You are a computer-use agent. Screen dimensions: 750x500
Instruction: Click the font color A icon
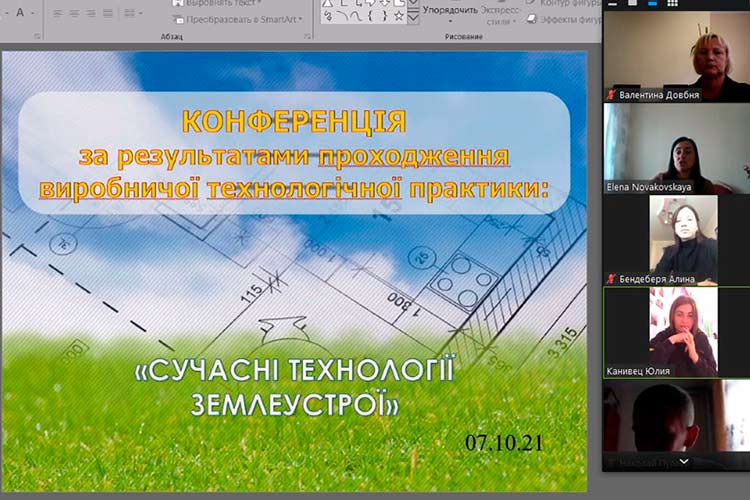pyautogui.click(x=20, y=13)
